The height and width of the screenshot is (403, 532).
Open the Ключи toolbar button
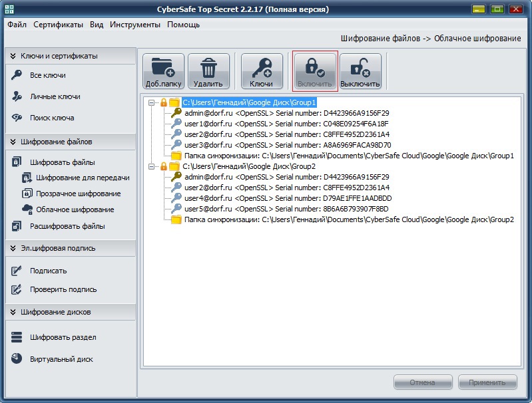(x=262, y=71)
